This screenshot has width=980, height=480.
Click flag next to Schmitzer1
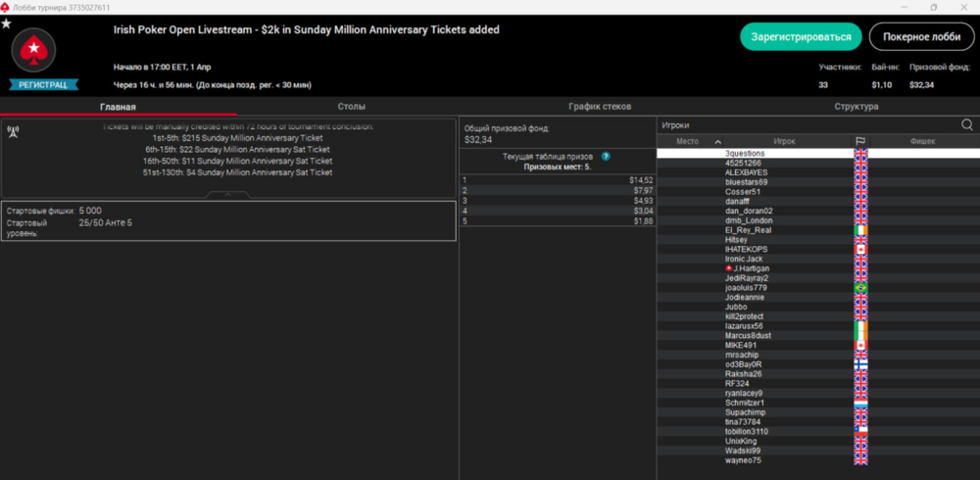[x=860, y=403]
